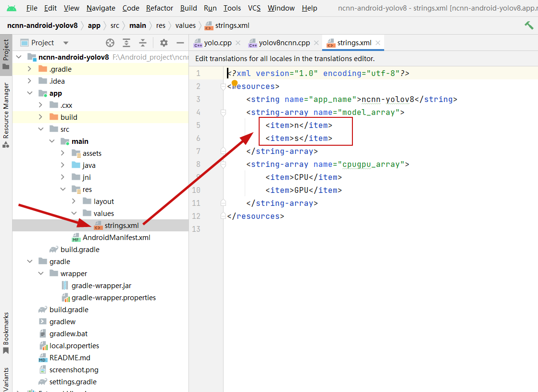Open the Code menu

(x=131, y=8)
